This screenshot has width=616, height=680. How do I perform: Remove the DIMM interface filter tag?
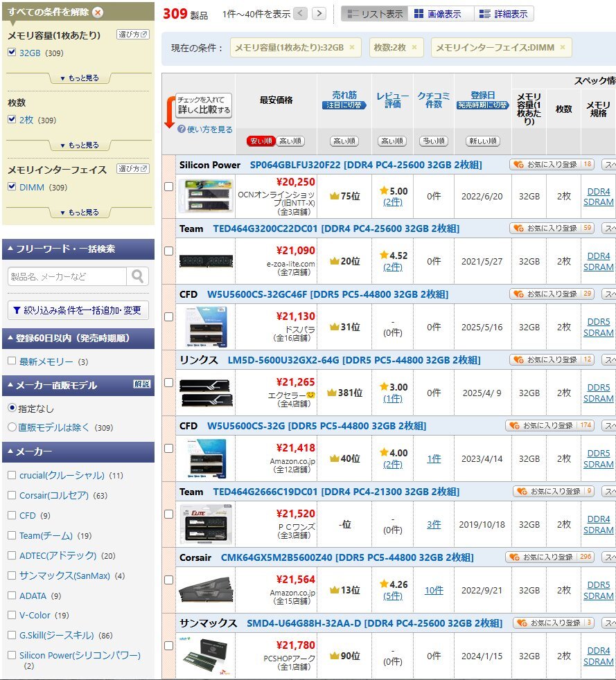coord(563,48)
